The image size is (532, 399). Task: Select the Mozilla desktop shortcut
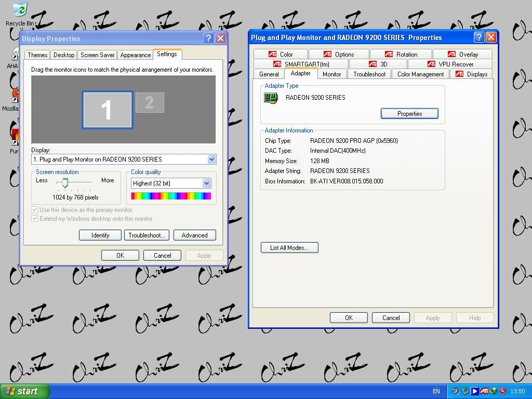[15, 96]
